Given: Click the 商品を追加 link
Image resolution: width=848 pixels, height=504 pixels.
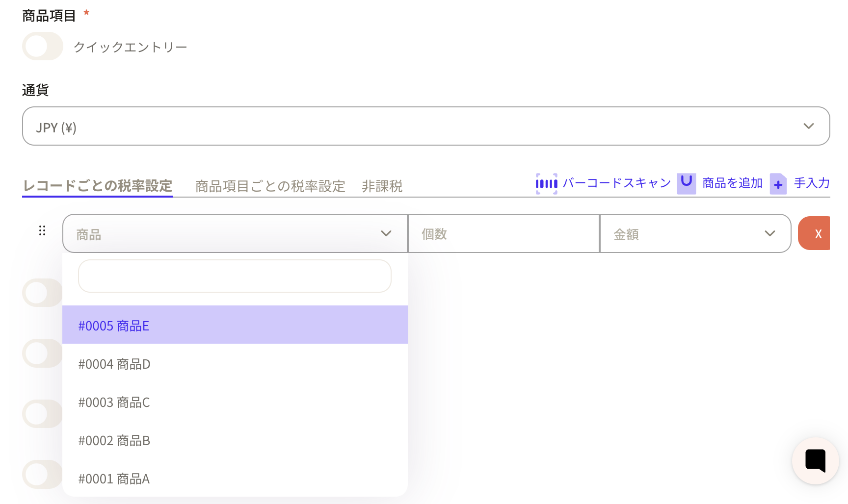Looking at the screenshot, I should pyautogui.click(x=732, y=183).
